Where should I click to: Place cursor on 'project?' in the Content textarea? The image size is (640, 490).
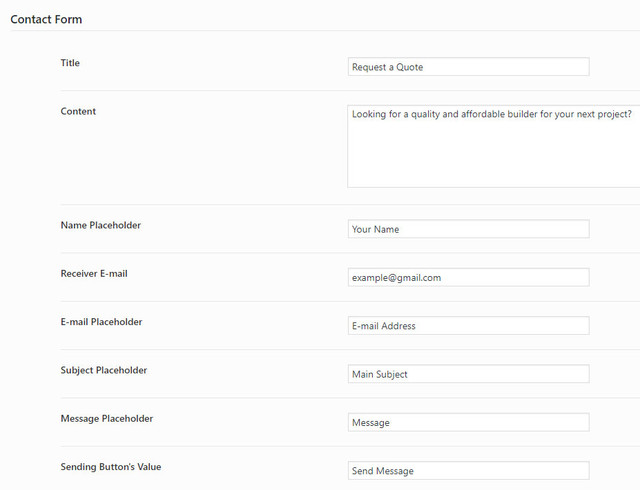coord(612,115)
